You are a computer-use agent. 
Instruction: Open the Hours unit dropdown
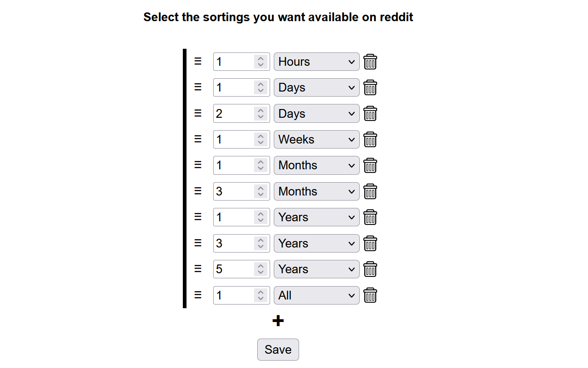point(317,62)
